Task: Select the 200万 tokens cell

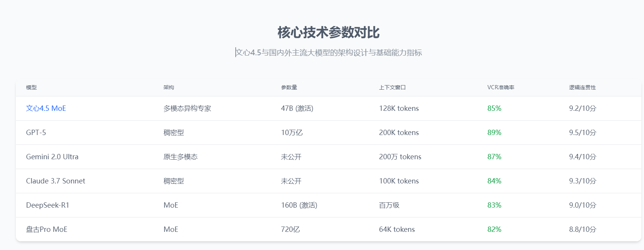Action: 400,157
